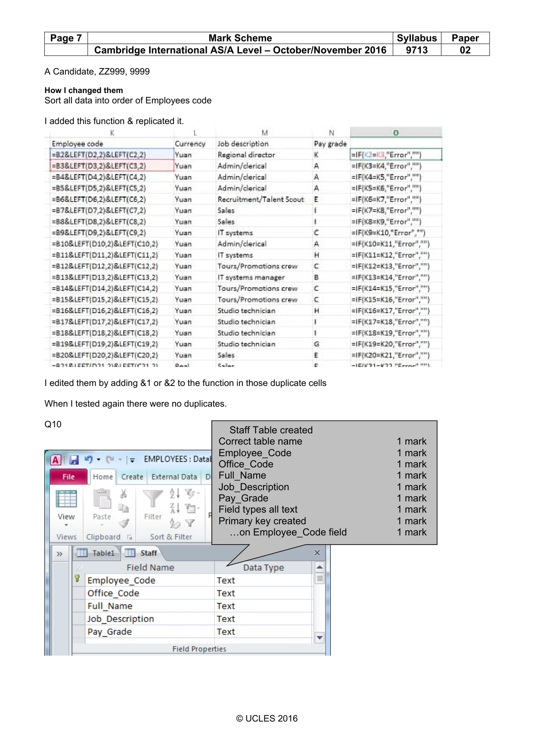Click the Regional director job cell

point(264,155)
